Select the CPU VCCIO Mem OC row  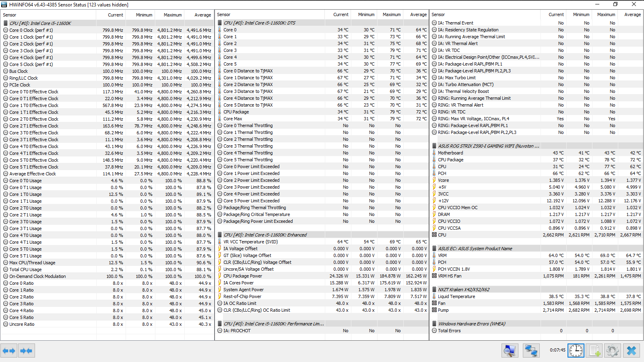pyautogui.click(x=537, y=208)
